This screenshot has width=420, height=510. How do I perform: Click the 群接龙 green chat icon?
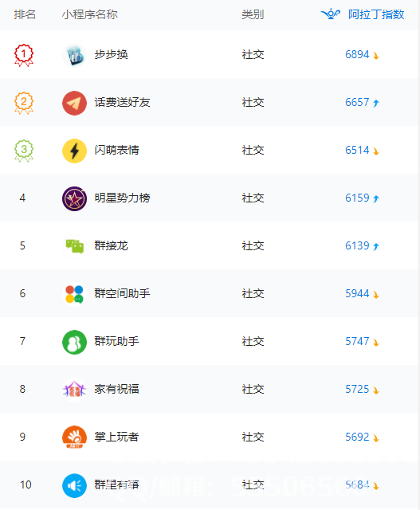74,246
